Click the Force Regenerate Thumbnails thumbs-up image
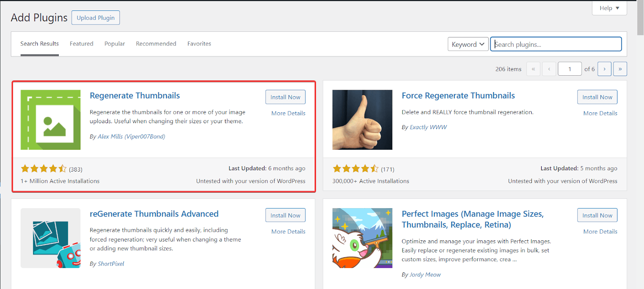Viewport: 644px width, 289px height. (362, 120)
